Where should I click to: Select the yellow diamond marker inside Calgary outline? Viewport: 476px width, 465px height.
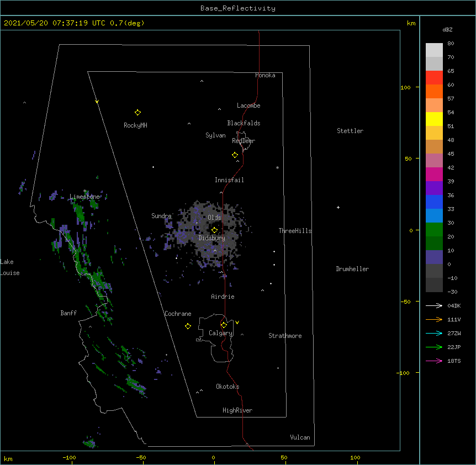pyautogui.click(x=224, y=325)
